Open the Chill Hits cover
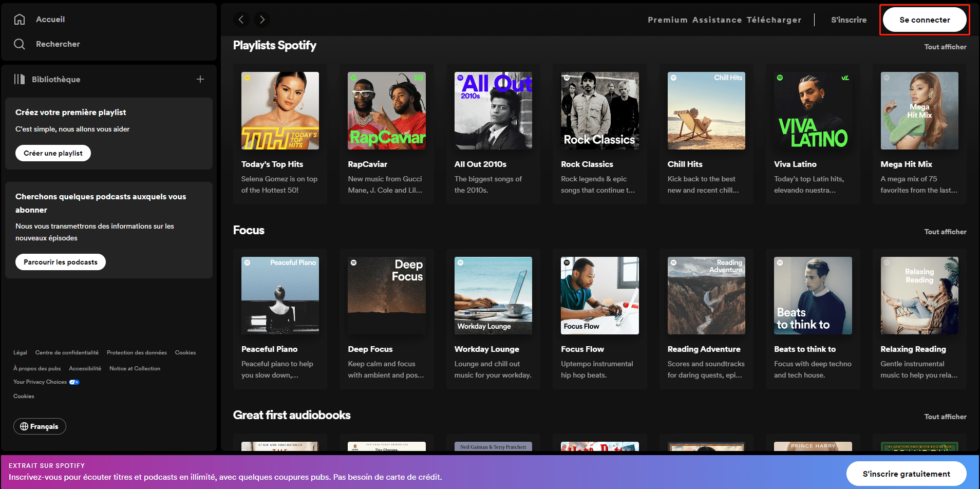 pos(706,110)
